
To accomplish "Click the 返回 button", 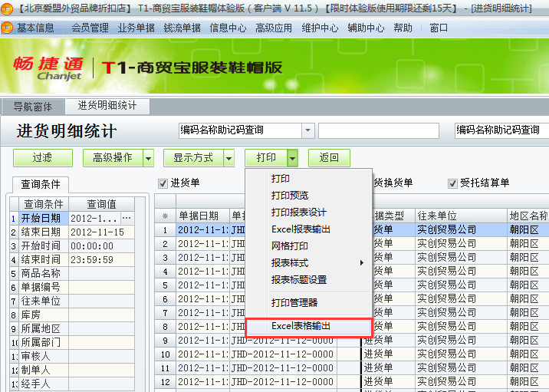I will (329, 158).
